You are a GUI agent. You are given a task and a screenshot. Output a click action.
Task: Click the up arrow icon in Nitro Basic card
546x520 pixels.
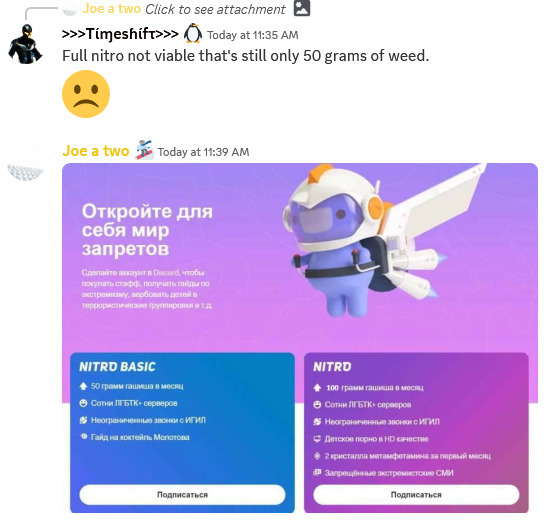83,386
